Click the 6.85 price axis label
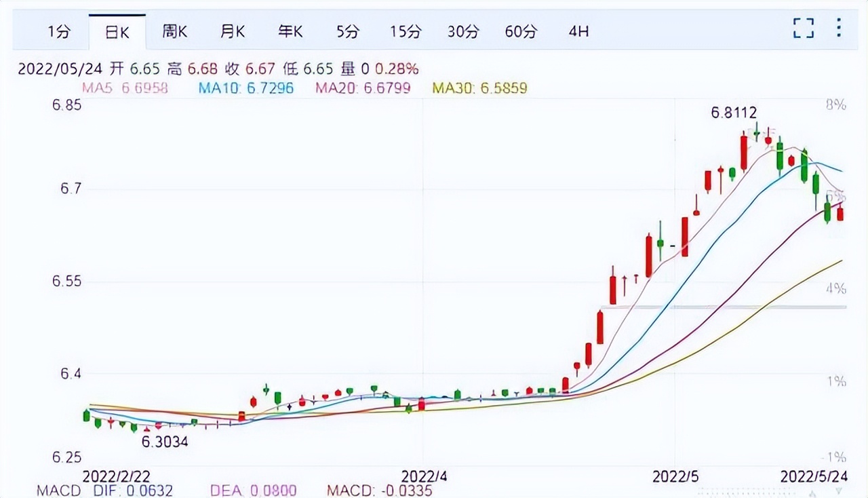 click(66, 105)
